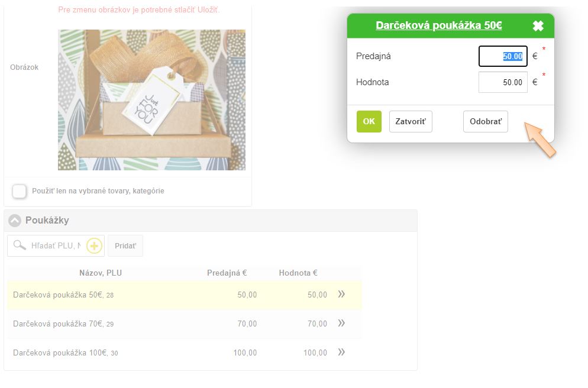The width and height of the screenshot is (588, 388).
Task: Enable 'Použiť len na vybrané tovary, kategórie' checkbox
Action: 20,191
